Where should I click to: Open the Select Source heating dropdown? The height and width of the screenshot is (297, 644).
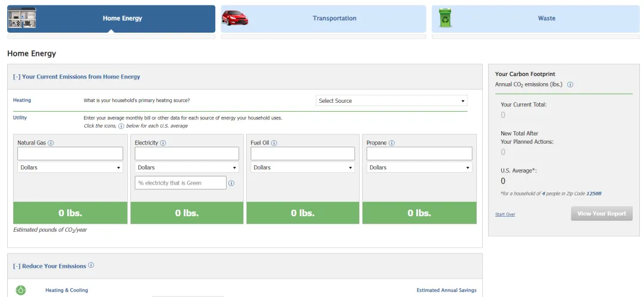(x=391, y=101)
